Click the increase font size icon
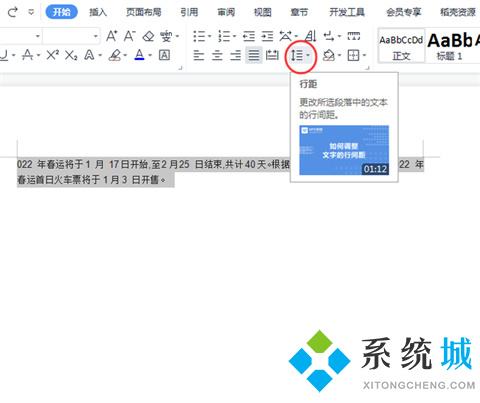The image size is (480, 403). pyautogui.click(x=112, y=36)
